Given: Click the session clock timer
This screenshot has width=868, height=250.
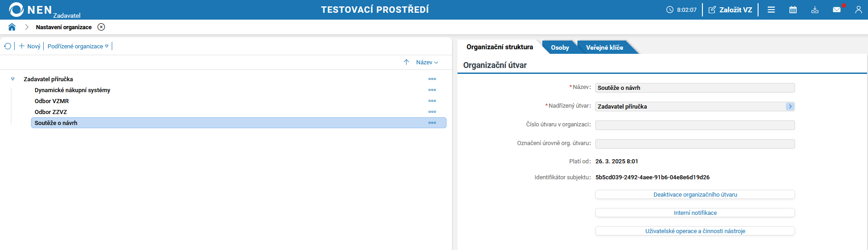Looking at the screenshot, I should point(681,10).
